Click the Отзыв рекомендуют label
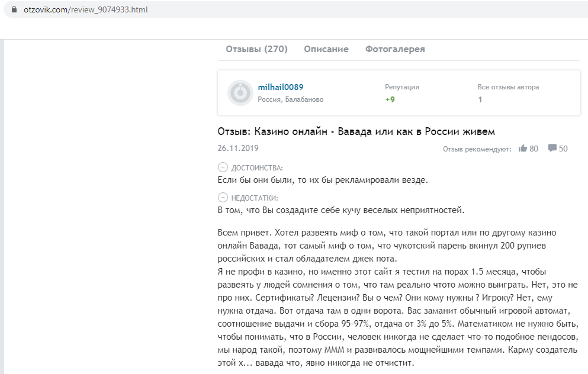This screenshot has width=588, height=374. [x=477, y=149]
